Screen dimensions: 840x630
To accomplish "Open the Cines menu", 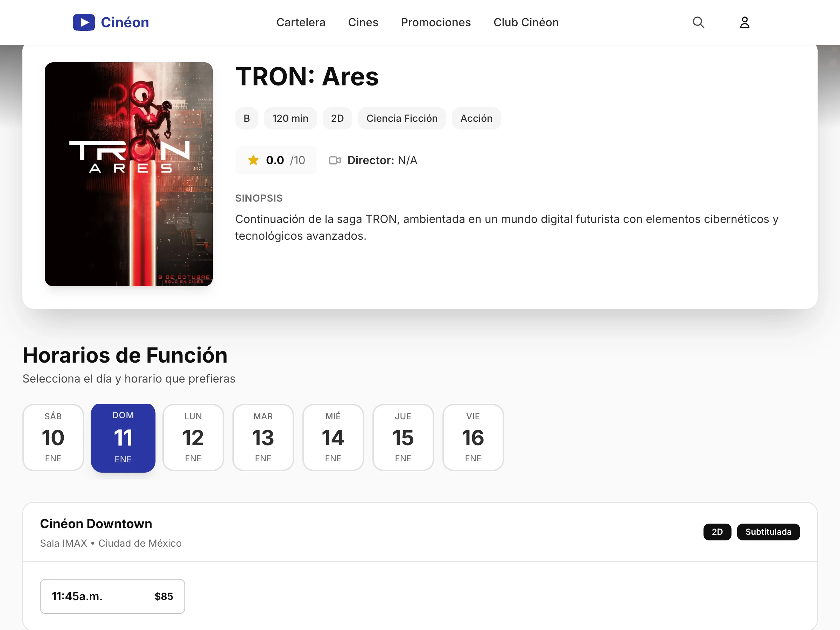I will [363, 22].
